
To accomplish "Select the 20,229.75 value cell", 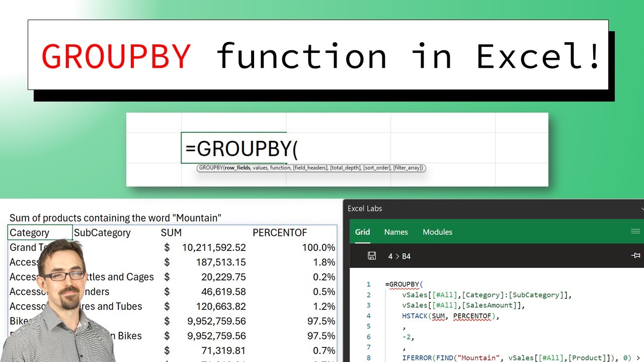I will pyautogui.click(x=223, y=277).
